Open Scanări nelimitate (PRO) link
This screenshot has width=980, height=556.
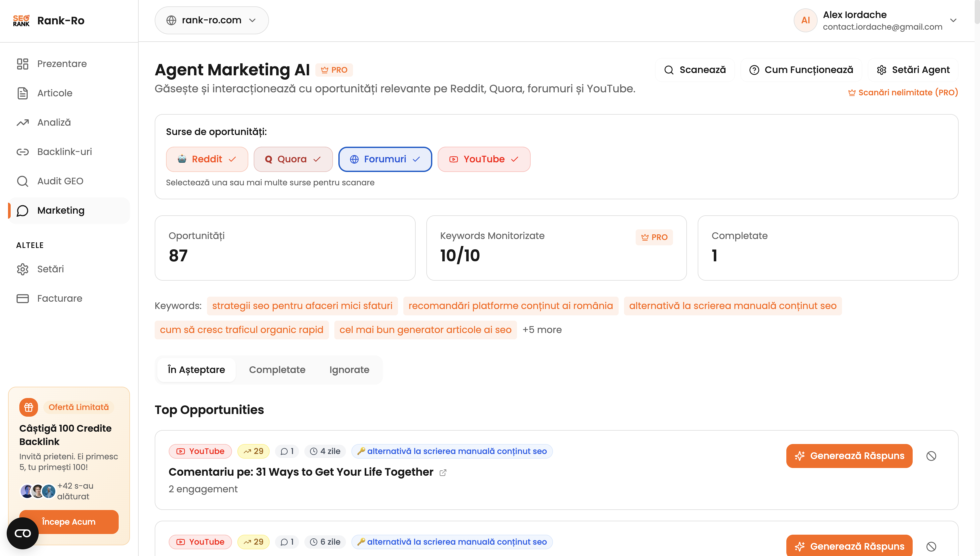(x=903, y=93)
